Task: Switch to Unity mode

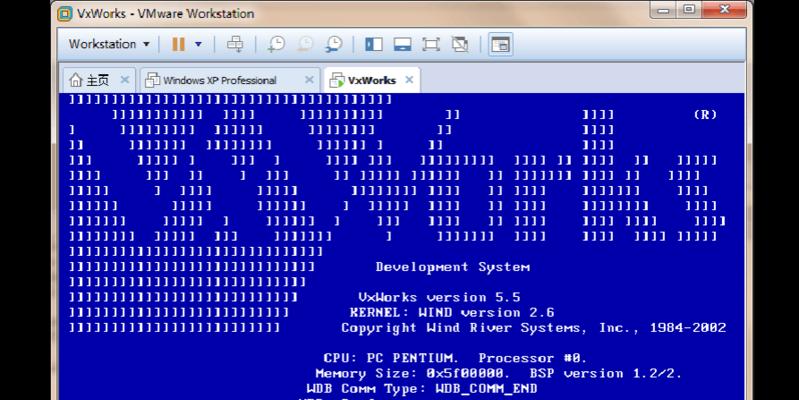Action: click(x=460, y=44)
